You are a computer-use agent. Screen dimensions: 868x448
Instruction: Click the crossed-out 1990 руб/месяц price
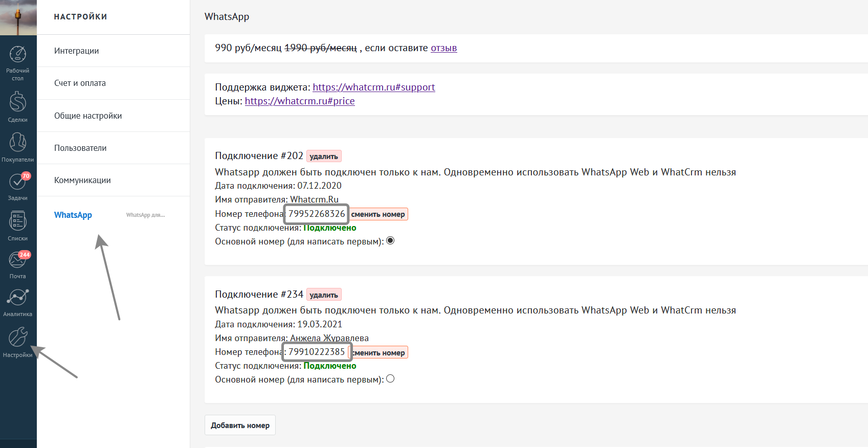pos(321,48)
